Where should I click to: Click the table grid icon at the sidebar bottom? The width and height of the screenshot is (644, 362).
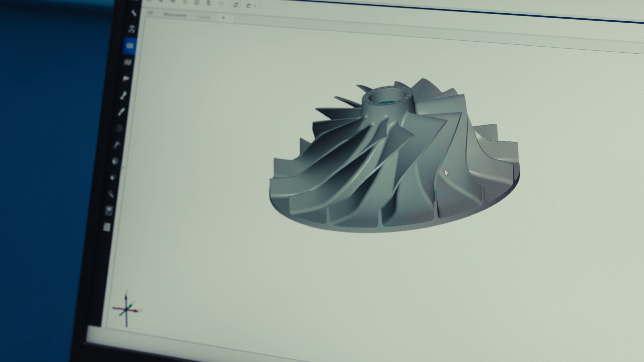point(107,227)
